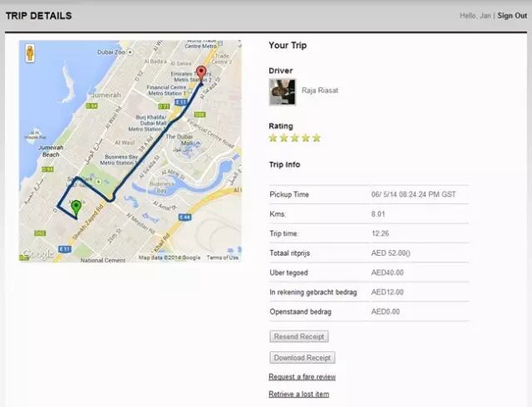Select the In rekening gebracht value AED12.00

tap(387, 292)
